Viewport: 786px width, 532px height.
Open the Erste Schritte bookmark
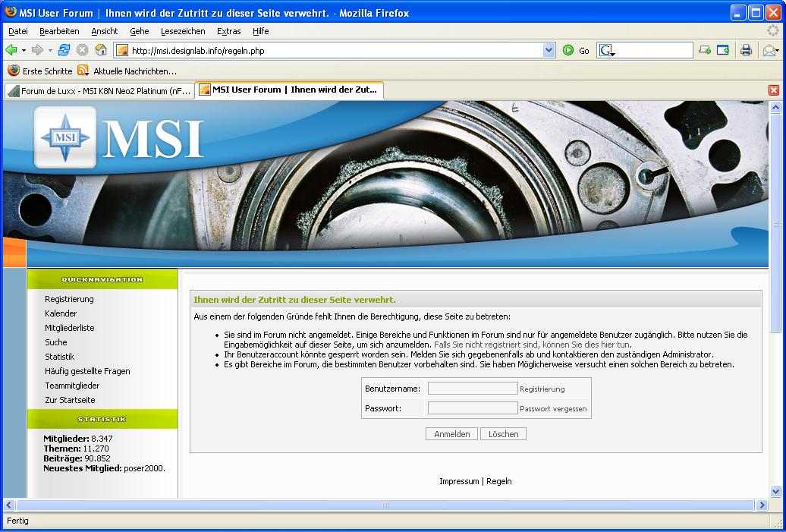click(x=40, y=71)
